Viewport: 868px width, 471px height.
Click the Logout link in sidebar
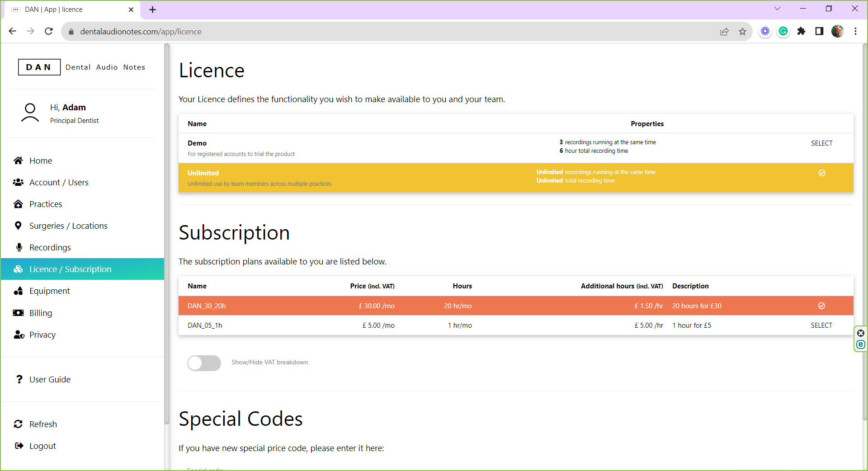coord(42,446)
